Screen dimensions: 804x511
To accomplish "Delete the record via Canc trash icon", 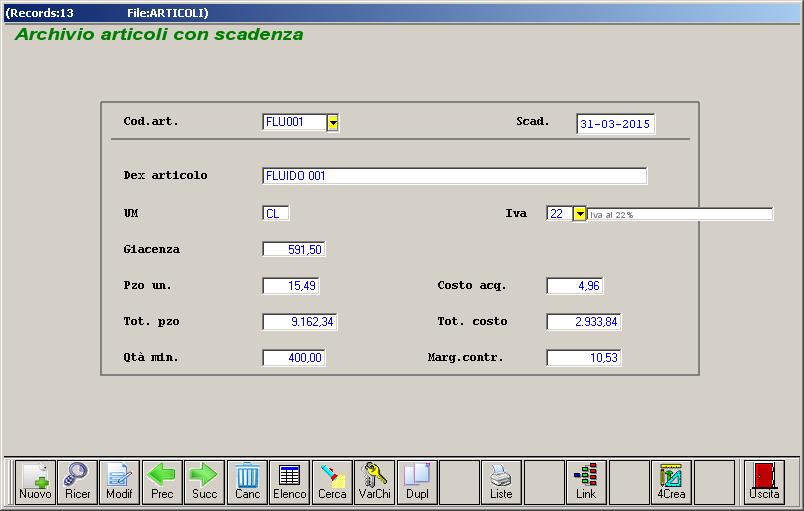I will pyautogui.click(x=247, y=482).
